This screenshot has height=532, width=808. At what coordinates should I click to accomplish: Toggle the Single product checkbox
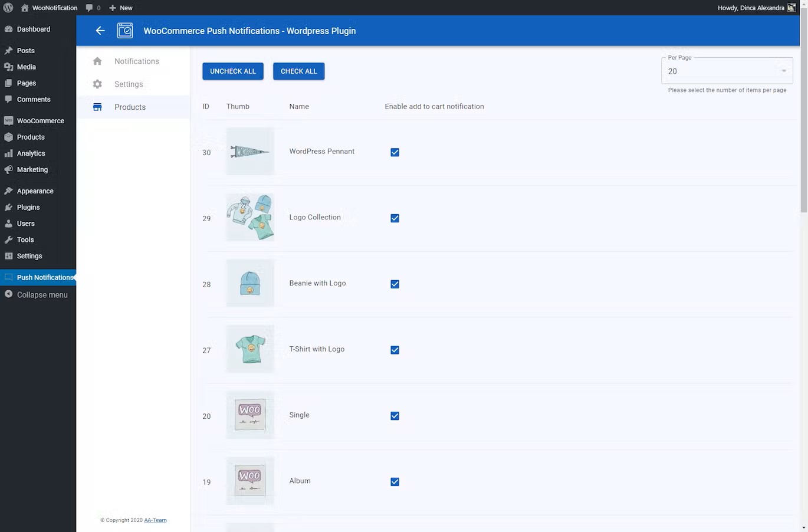click(x=395, y=416)
